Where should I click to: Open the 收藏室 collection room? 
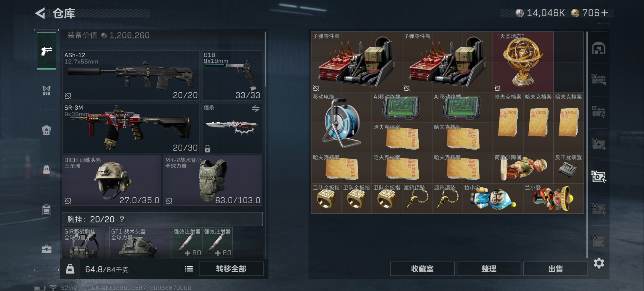pos(422,269)
